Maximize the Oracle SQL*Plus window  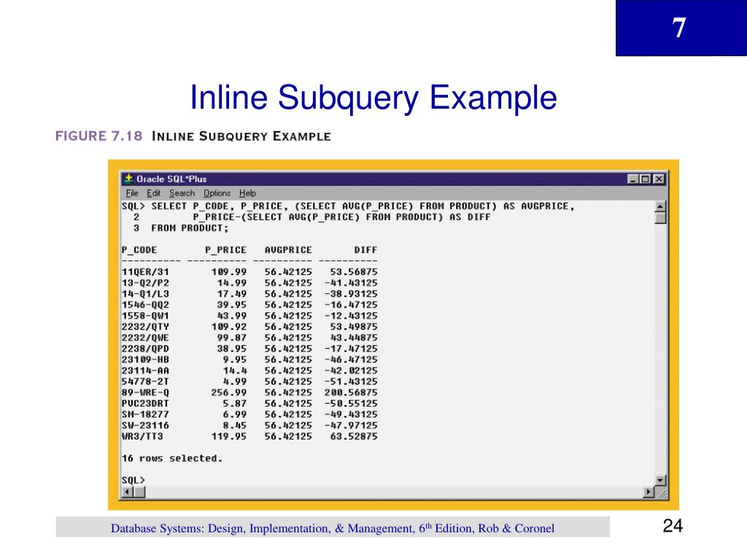(645, 179)
